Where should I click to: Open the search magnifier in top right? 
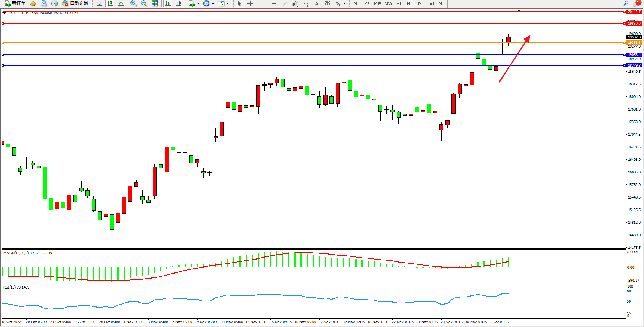pyautogui.click(x=626, y=3)
